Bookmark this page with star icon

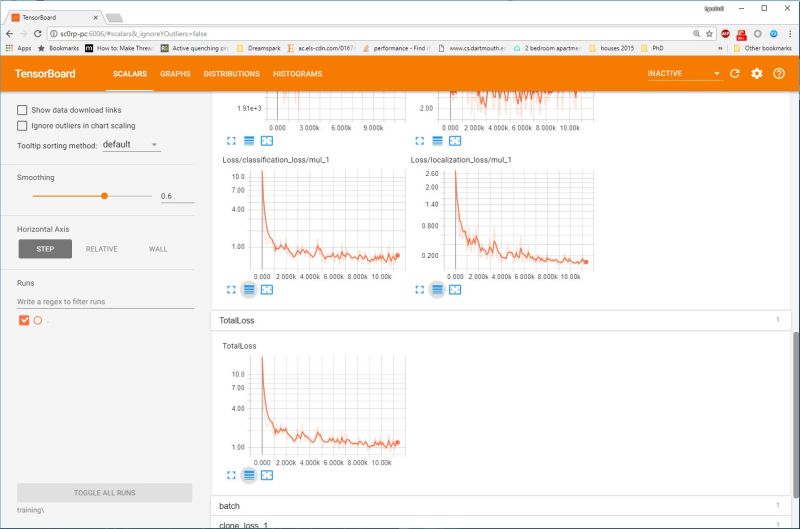[709, 34]
